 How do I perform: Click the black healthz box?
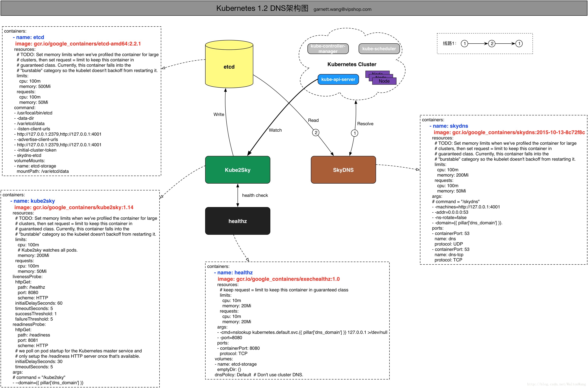point(238,221)
